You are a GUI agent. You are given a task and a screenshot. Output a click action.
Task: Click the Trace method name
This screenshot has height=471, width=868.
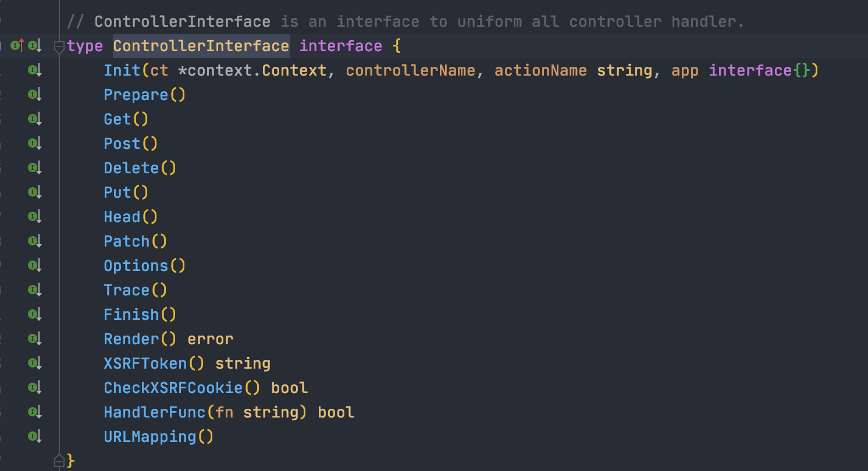pos(126,290)
